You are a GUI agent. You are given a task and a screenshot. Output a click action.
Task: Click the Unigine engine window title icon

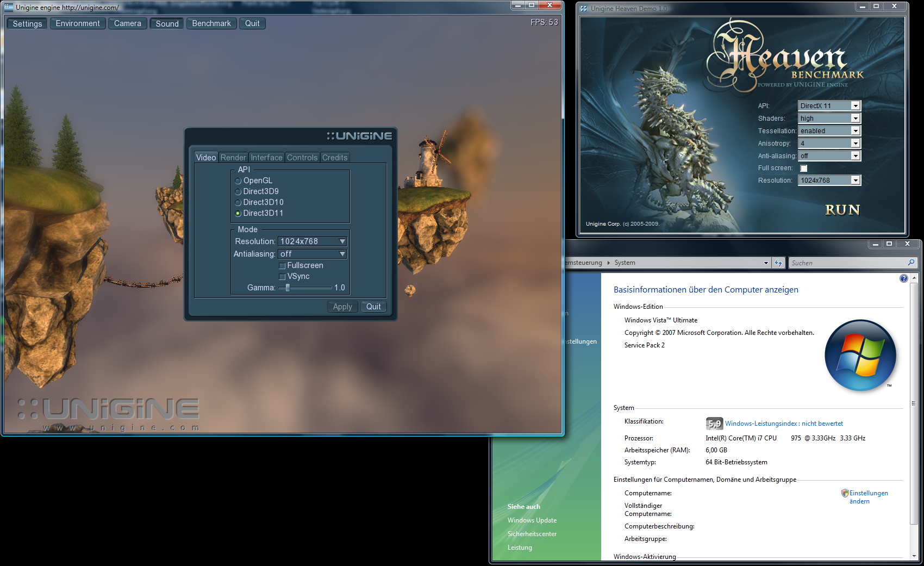click(x=9, y=7)
